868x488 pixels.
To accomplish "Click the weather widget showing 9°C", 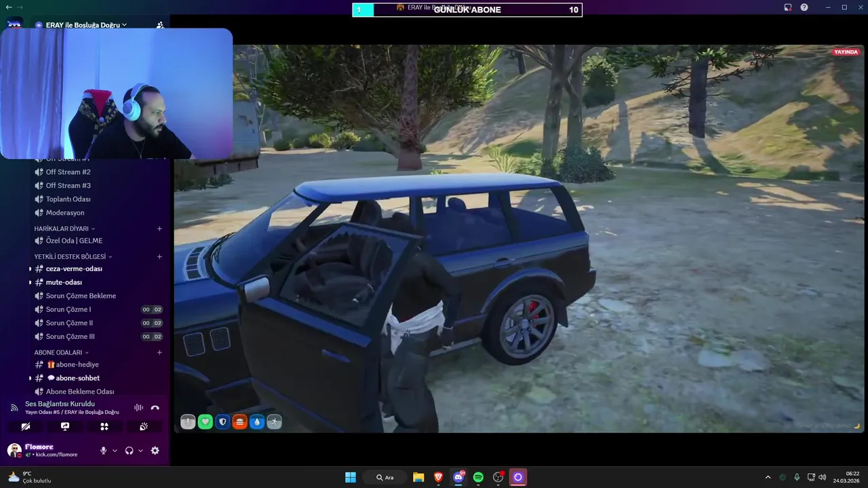I will 30,477.
